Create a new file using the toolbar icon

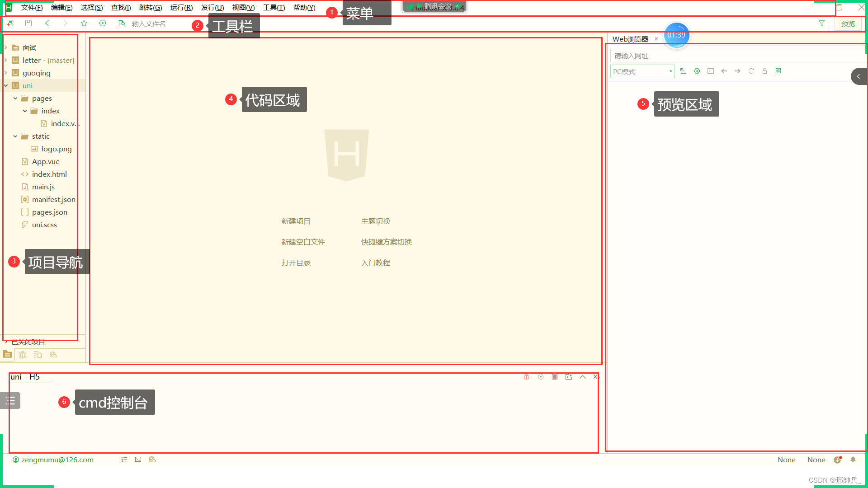click(10, 23)
